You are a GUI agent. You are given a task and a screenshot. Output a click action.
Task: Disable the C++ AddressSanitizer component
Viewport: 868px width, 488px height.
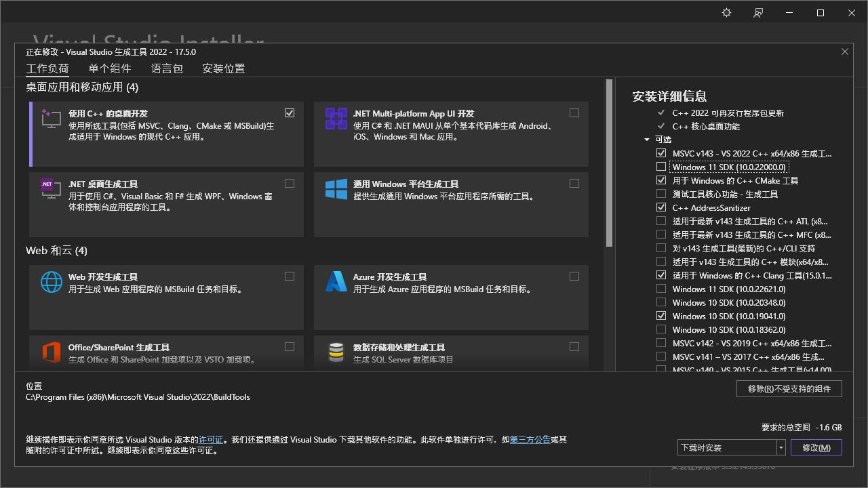tap(661, 207)
